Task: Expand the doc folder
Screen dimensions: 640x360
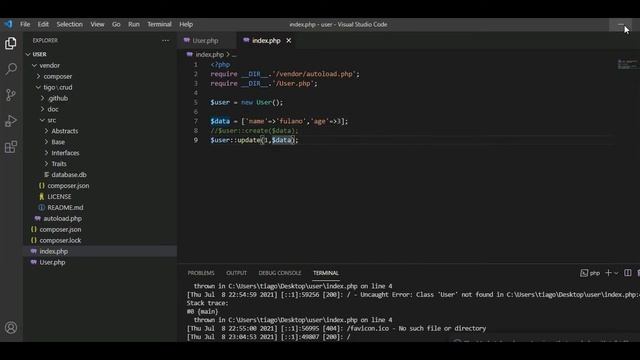Action: point(42,109)
